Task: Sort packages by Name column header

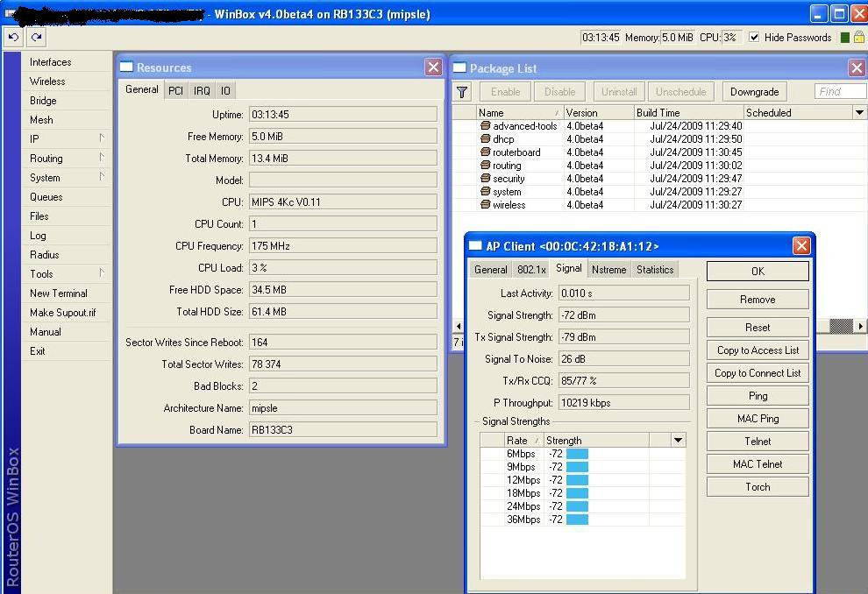Action: (519, 112)
